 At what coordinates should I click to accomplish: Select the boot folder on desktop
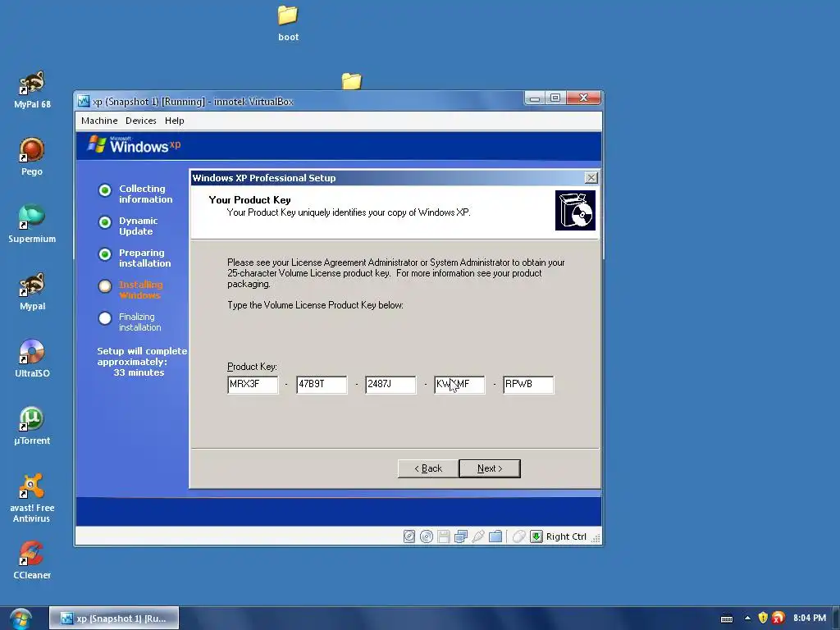[288, 24]
